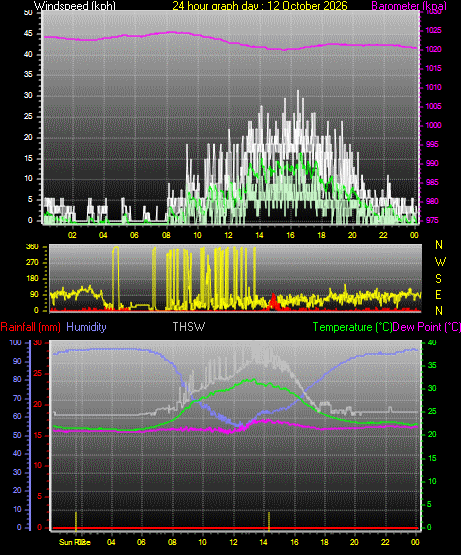Viewport: 461px width, 555px height.
Task: Click the "360" wind direction axis value
Action: [32, 247]
